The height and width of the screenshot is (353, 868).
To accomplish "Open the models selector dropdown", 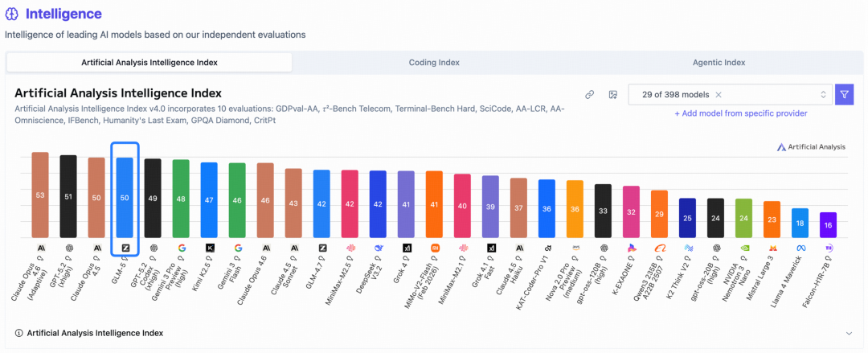I will pos(823,95).
